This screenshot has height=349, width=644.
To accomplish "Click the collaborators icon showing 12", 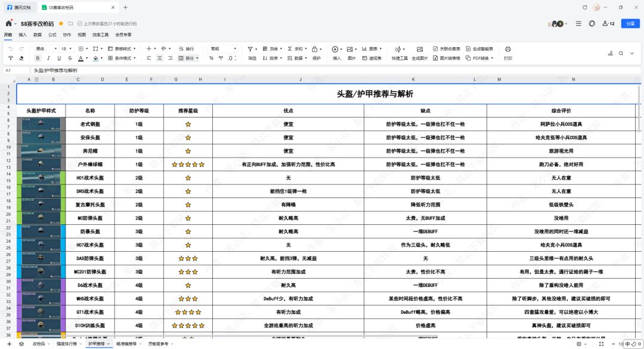I will (608, 24).
